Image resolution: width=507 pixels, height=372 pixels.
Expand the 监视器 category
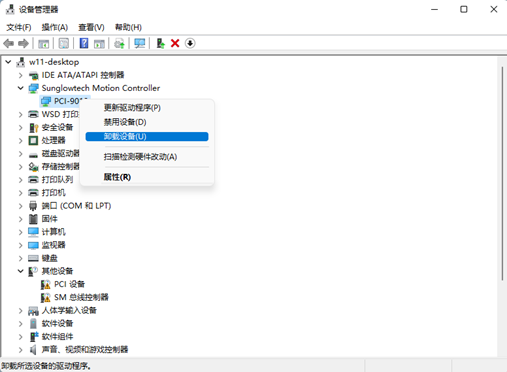coord(21,245)
